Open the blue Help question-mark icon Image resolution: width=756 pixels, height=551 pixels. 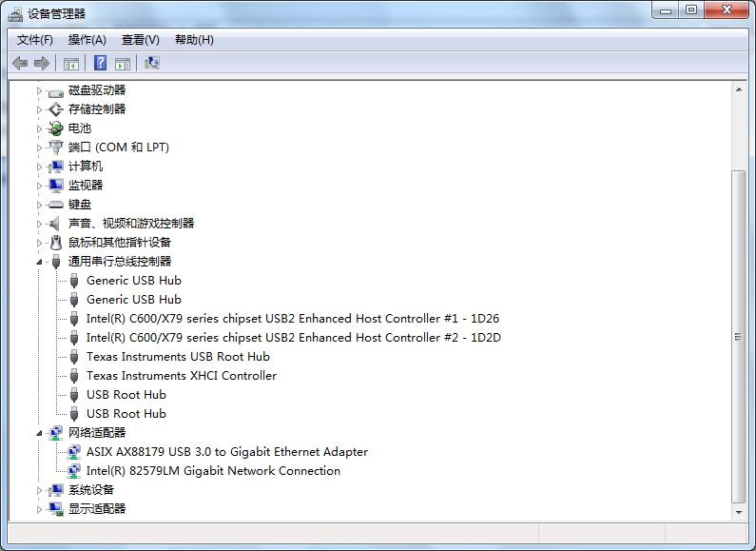tap(100, 63)
